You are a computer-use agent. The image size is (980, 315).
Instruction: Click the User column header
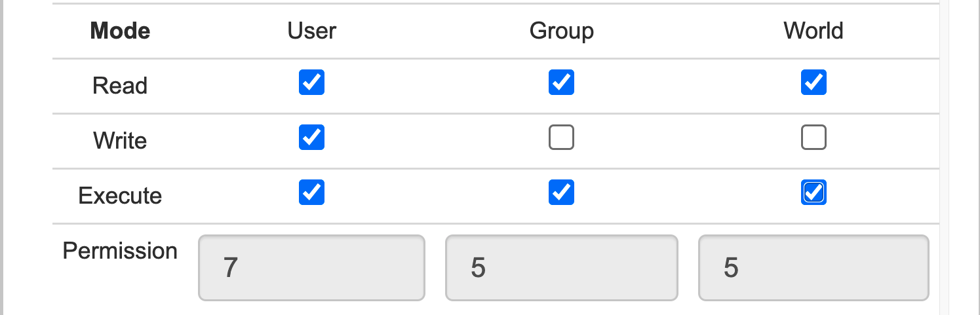pos(311,31)
